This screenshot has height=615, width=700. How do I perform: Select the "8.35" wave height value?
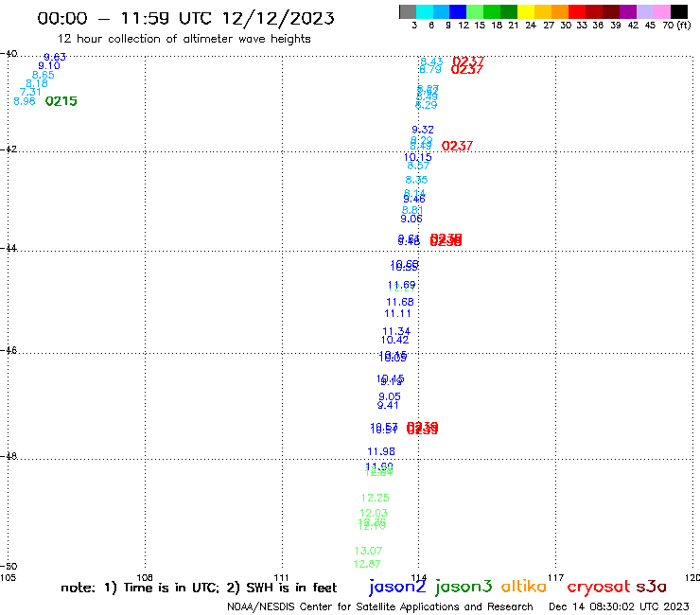click(x=416, y=180)
